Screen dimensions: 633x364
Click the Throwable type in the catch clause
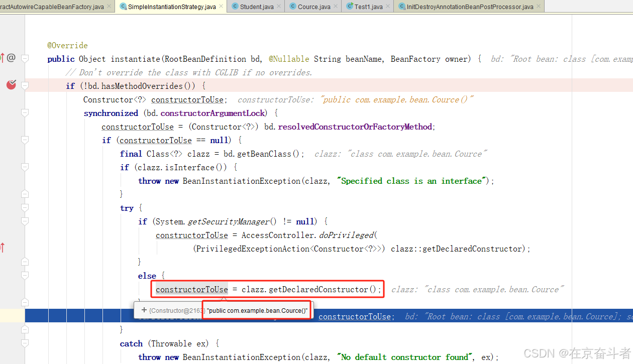click(x=171, y=343)
